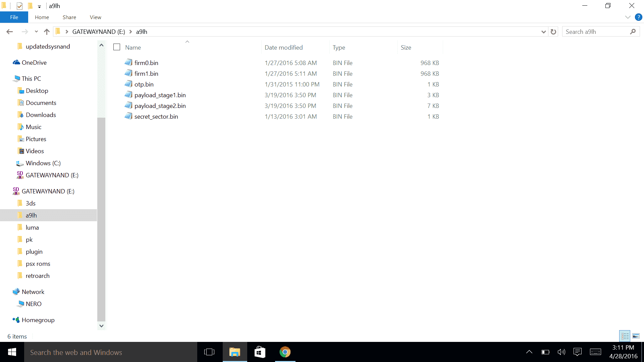The image size is (644, 362).
Task: Launch Windows Store from taskbar
Action: tap(260, 352)
